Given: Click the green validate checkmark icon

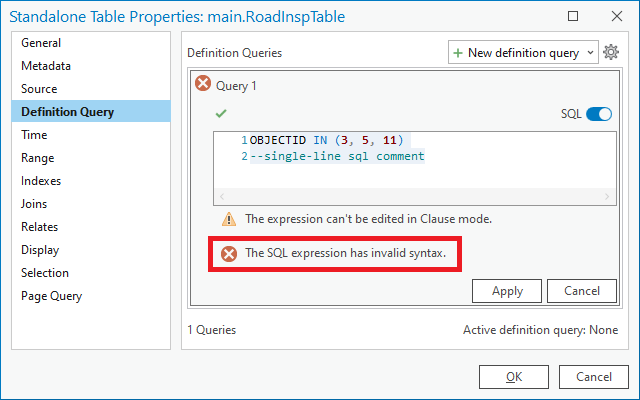Looking at the screenshot, I should [x=221, y=114].
